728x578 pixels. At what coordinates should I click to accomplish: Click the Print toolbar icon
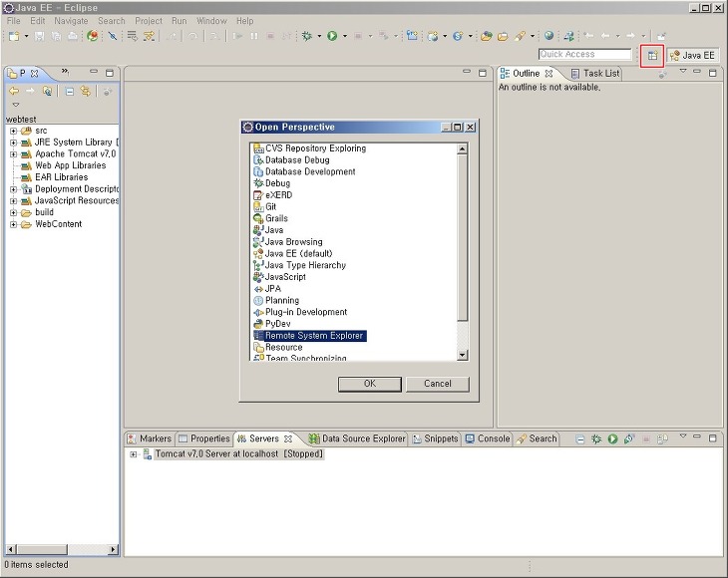click(73, 36)
